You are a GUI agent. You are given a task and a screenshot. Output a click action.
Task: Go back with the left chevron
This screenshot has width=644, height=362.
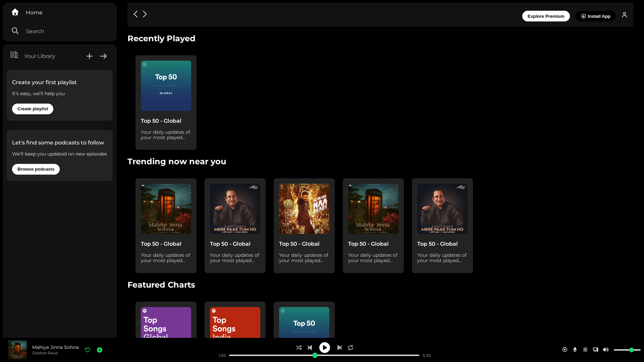[x=136, y=14]
